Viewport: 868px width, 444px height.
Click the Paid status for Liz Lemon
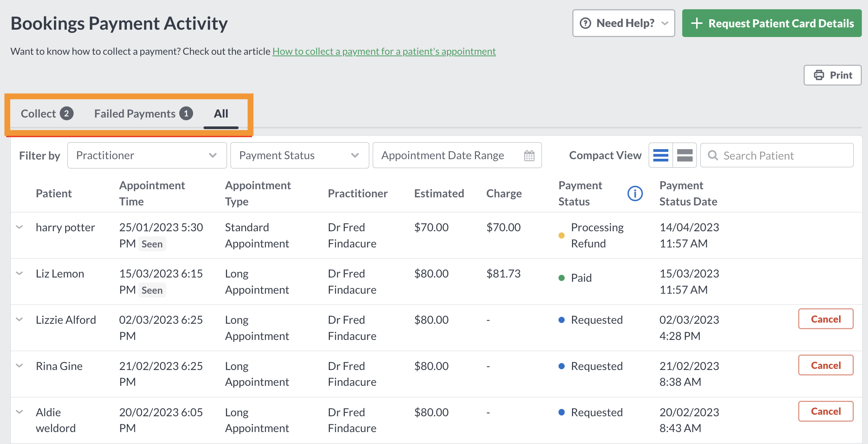point(581,278)
